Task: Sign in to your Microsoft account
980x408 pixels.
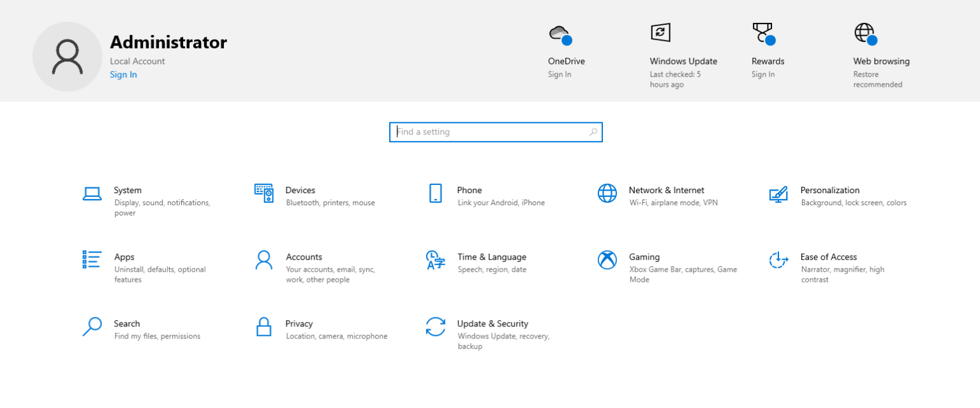Action: pos(122,75)
